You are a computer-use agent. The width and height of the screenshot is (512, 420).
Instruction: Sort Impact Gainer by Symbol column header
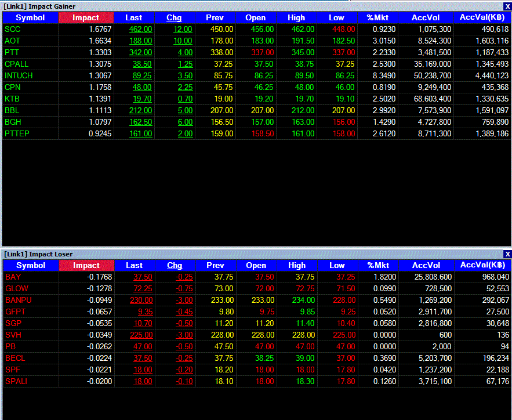click(30, 17)
